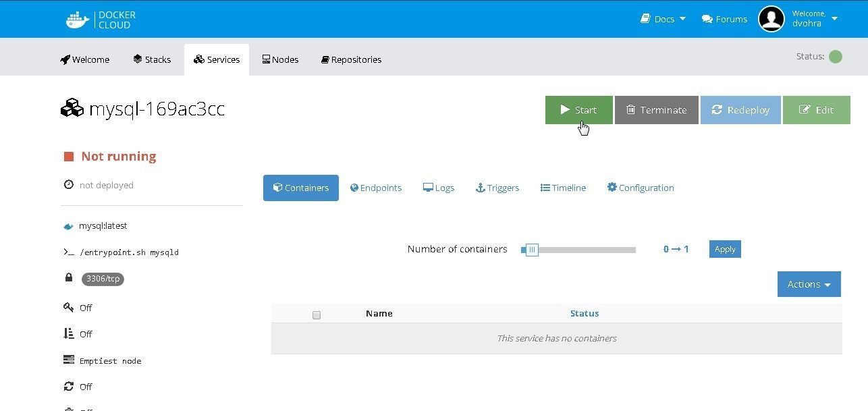Click the mysql-169ac3cc service title

pyautogui.click(x=157, y=109)
